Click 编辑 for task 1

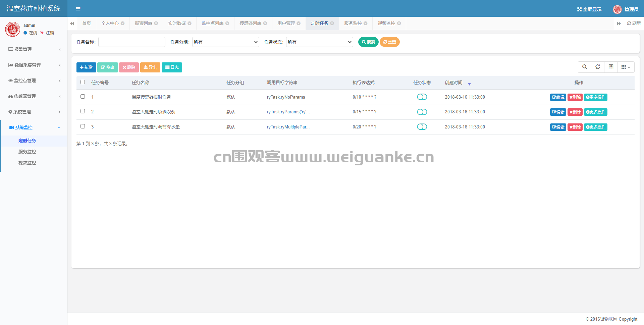(558, 97)
